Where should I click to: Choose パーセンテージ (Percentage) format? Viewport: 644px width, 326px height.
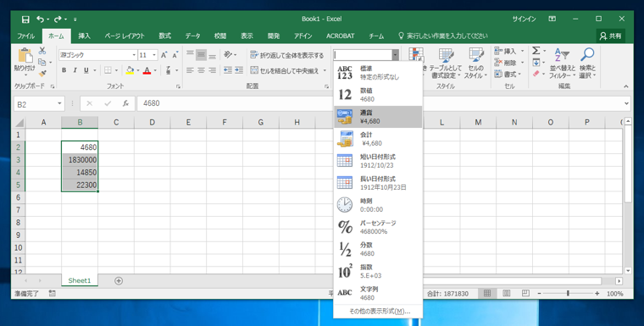[378, 227]
